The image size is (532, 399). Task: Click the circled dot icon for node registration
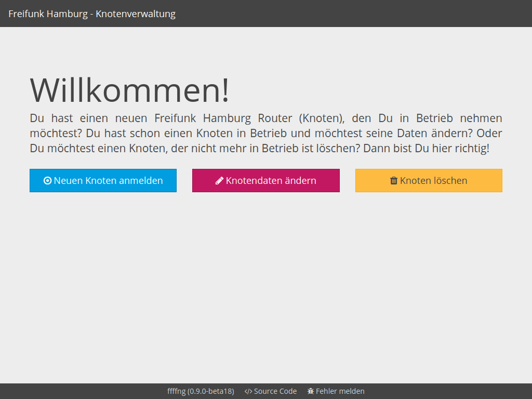(x=48, y=180)
